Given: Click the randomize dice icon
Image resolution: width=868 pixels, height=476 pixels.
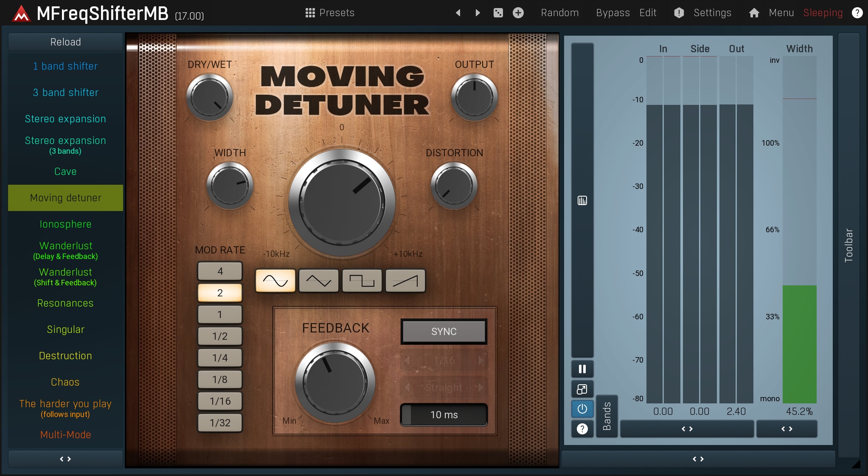Looking at the screenshot, I should coord(498,13).
